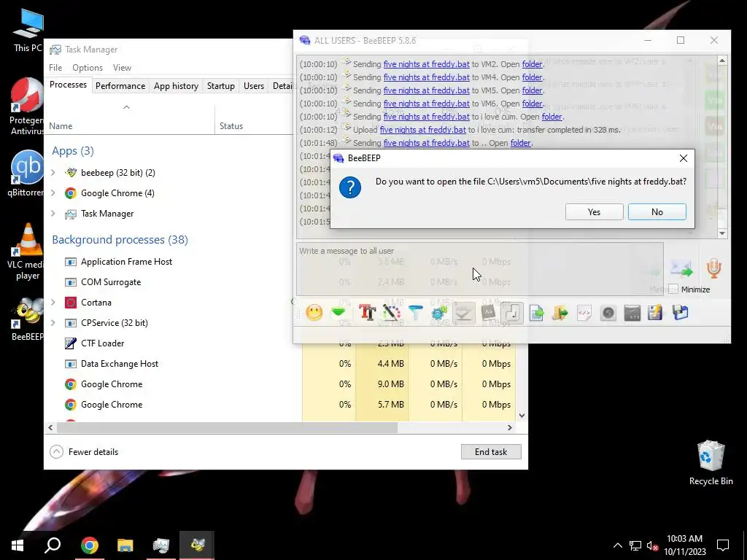Viewport: 747px width, 560px height.
Task: Expand the beebeep (32 bit) process group
Action: (53, 172)
